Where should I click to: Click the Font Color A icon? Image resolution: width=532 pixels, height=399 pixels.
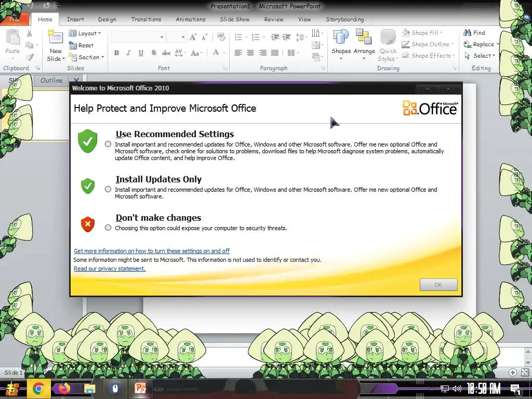pos(216,52)
